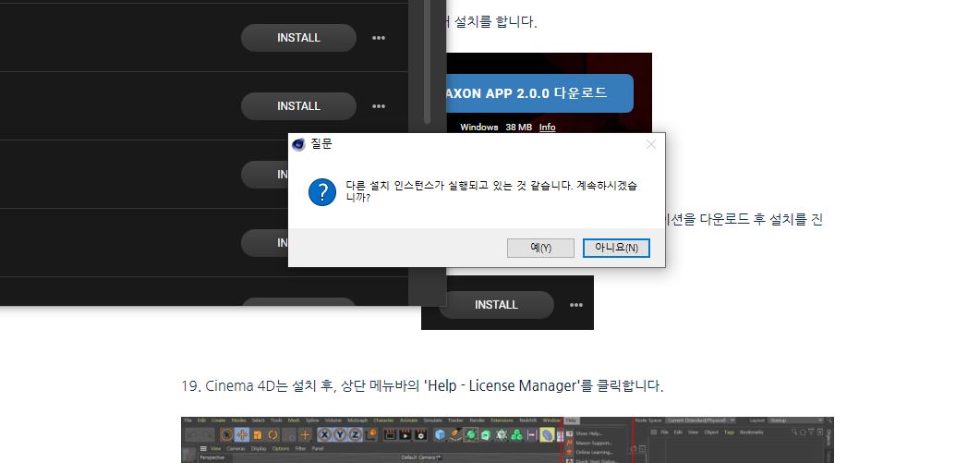Toggle the X axis lock
The height and width of the screenshot is (463, 980).
(x=325, y=434)
